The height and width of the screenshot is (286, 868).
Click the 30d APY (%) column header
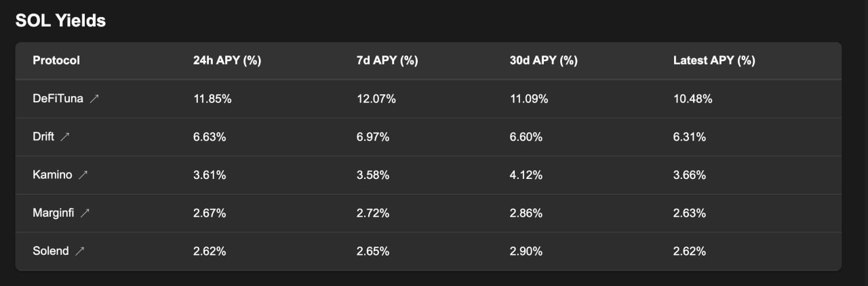(543, 60)
